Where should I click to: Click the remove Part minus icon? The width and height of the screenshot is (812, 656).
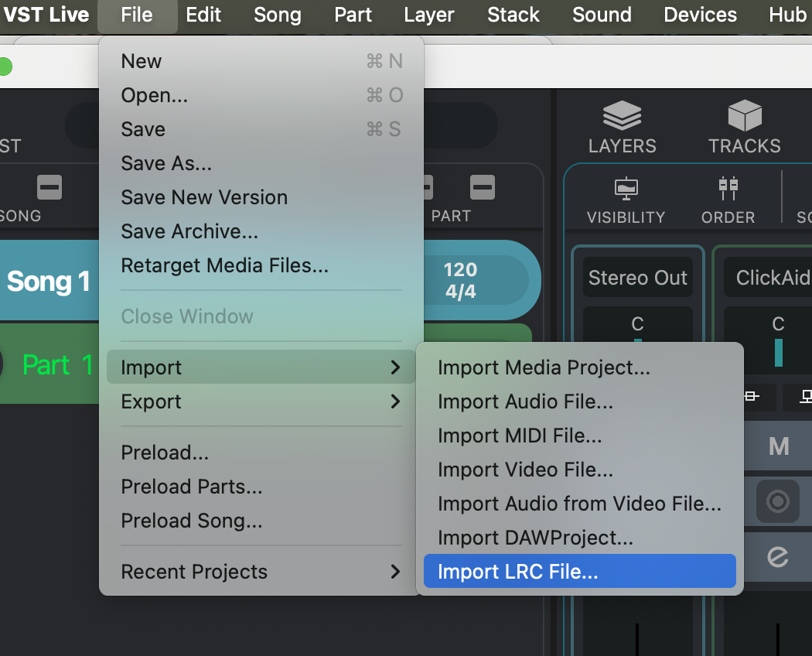[x=483, y=187]
